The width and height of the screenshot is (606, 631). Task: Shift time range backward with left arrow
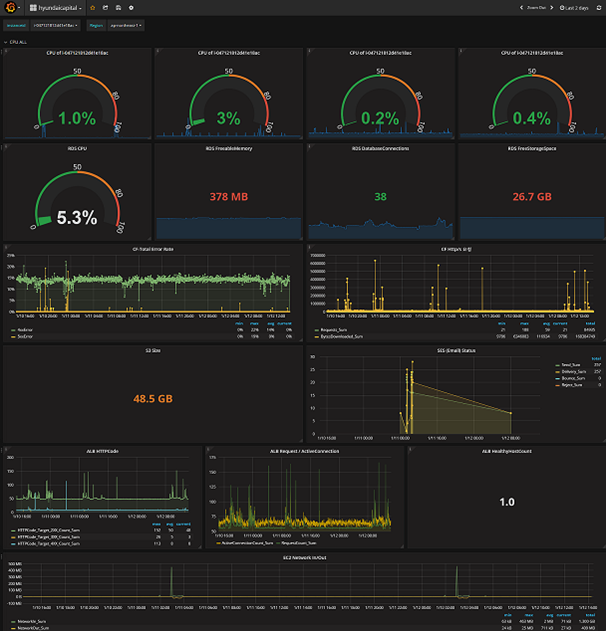(521, 8)
